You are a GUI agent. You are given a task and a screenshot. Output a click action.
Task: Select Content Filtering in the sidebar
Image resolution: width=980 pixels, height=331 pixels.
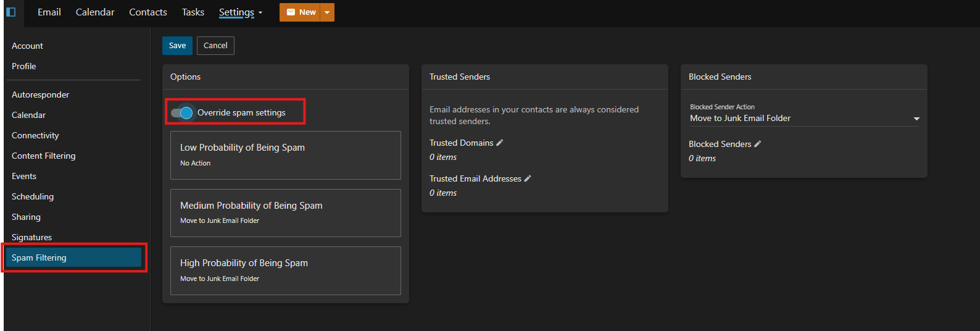(x=44, y=156)
